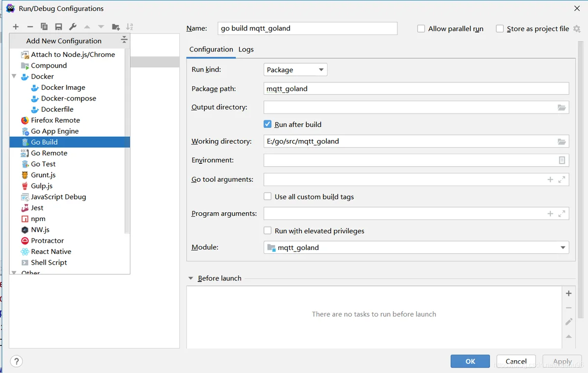This screenshot has width=588, height=373.
Task: Remove the Before launch task
Action: 569,308
